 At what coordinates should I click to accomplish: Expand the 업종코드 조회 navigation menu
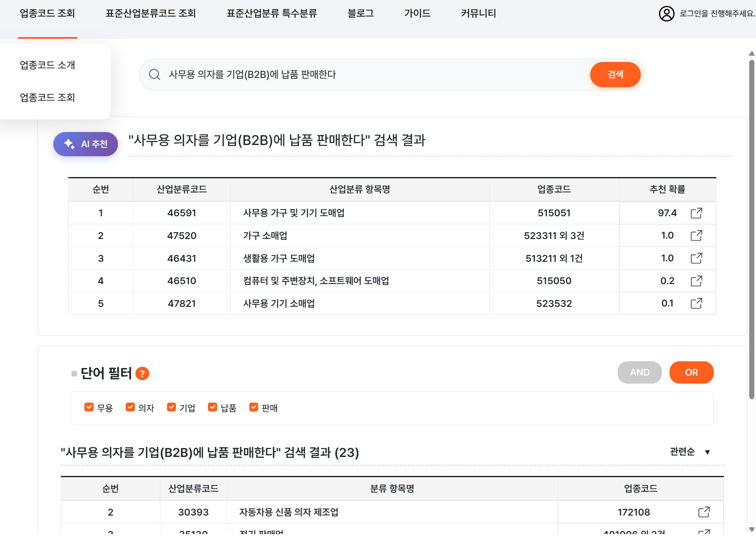pos(47,13)
